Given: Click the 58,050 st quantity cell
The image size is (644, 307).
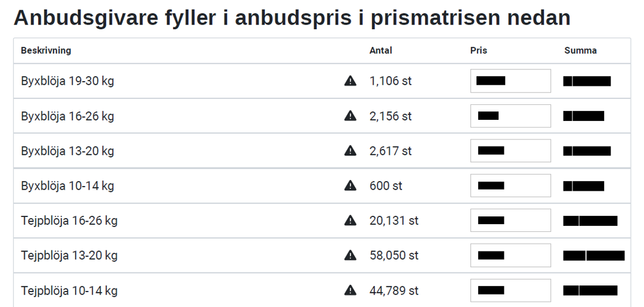Looking at the screenshot, I should coord(394,256).
